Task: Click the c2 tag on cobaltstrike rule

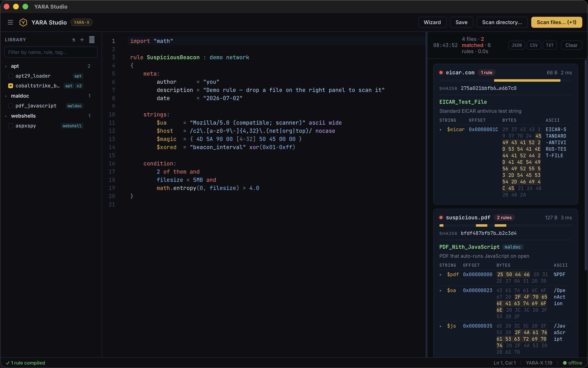Action: click(x=79, y=86)
